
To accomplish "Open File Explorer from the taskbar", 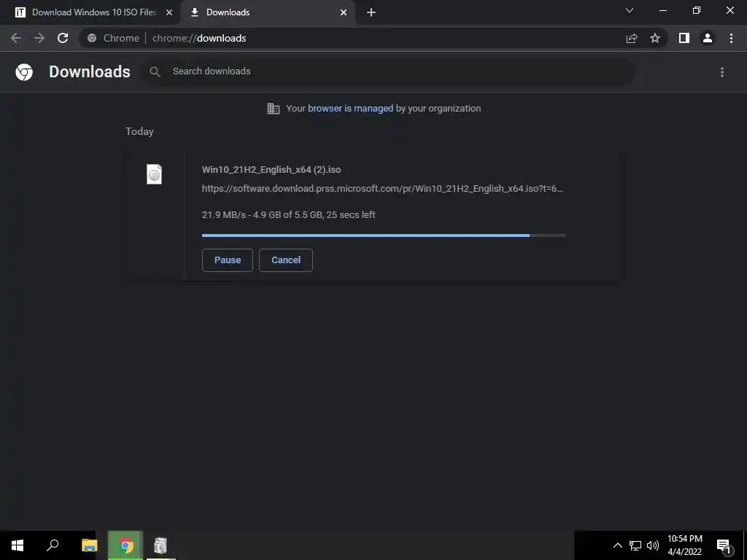I will coord(89,545).
